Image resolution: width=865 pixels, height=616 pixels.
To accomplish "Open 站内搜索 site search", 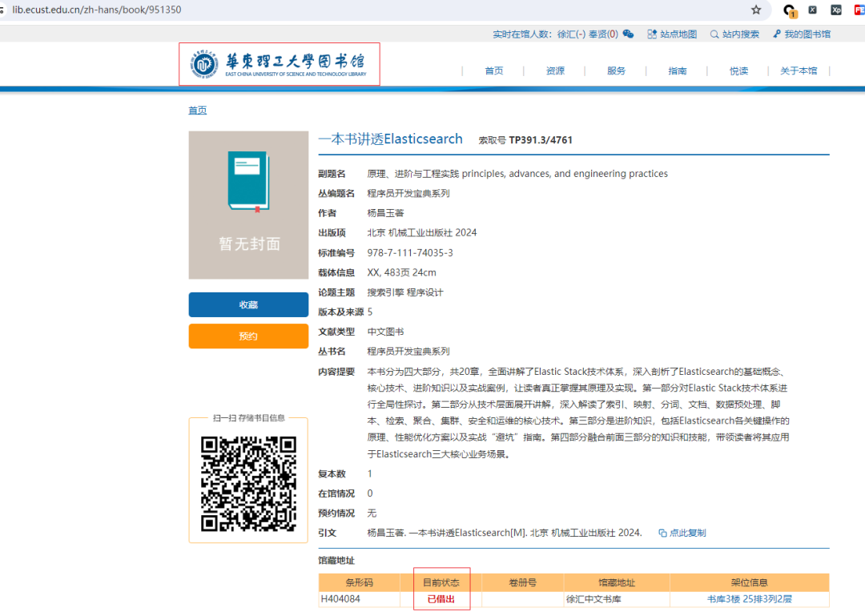I will (734, 34).
